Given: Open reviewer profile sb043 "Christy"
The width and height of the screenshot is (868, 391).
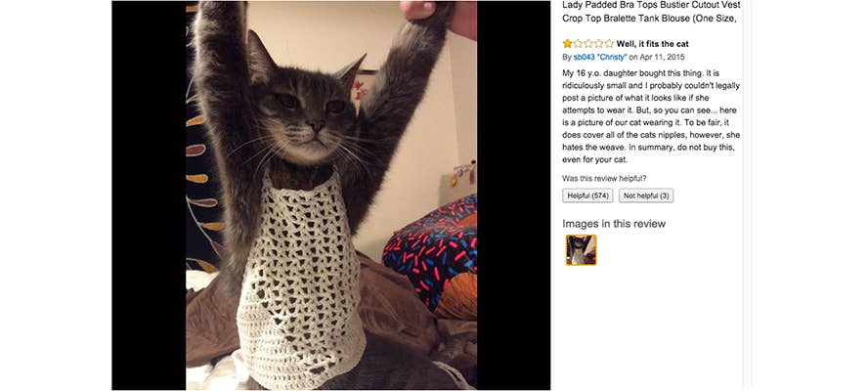Looking at the screenshot, I should tap(606, 57).
